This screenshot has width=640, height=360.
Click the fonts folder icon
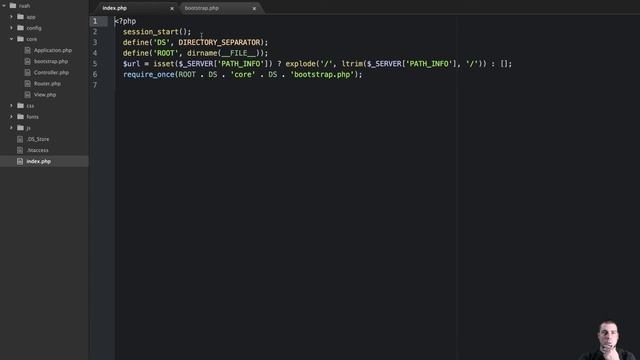click(x=20, y=116)
